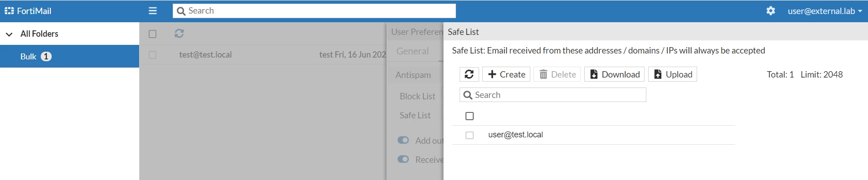The height and width of the screenshot is (180, 868).
Task: Open the Safe List setting
Action: [415, 115]
